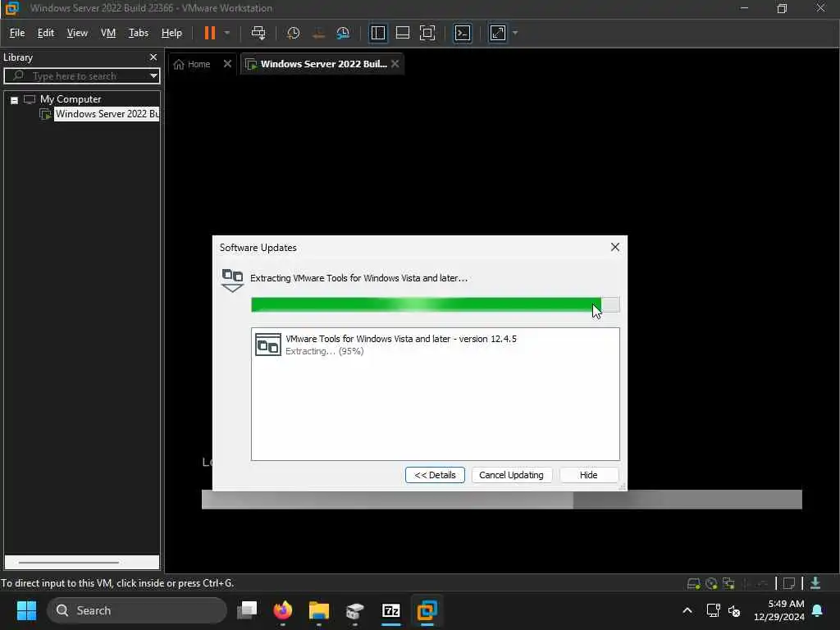Close the Software Updates dialog
This screenshot has width=840, height=630.
coord(615,247)
